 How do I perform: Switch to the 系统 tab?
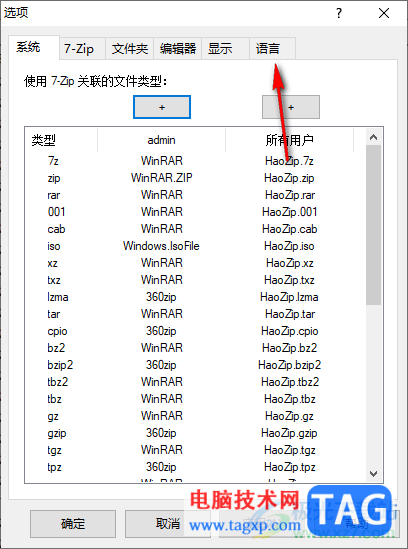click(x=34, y=48)
